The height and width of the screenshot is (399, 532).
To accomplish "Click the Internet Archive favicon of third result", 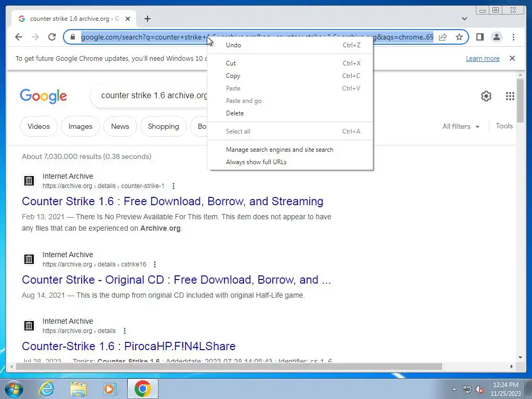I will click(x=29, y=325).
